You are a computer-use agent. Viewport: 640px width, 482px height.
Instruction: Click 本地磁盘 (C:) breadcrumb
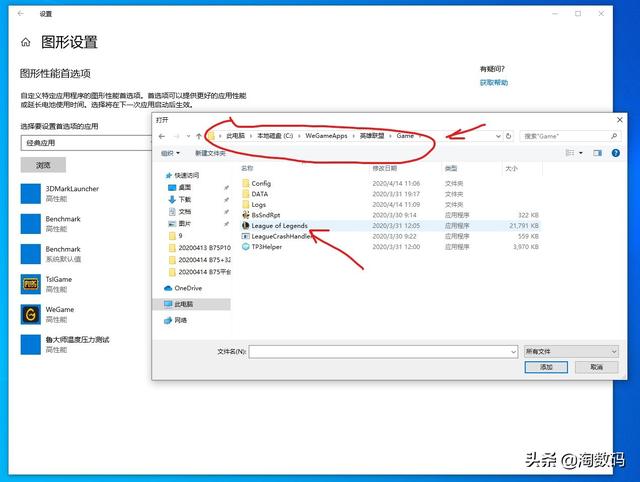point(275,136)
